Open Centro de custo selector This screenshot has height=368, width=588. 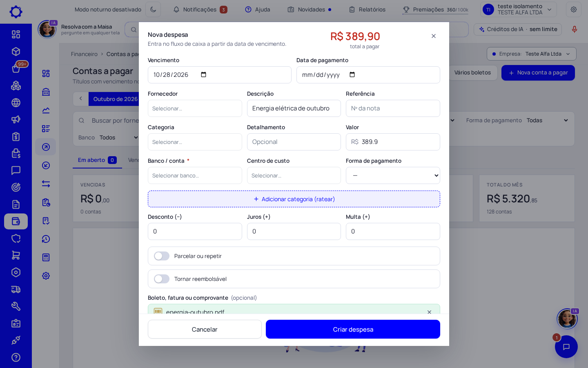pyautogui.click(x=294, y=175)
